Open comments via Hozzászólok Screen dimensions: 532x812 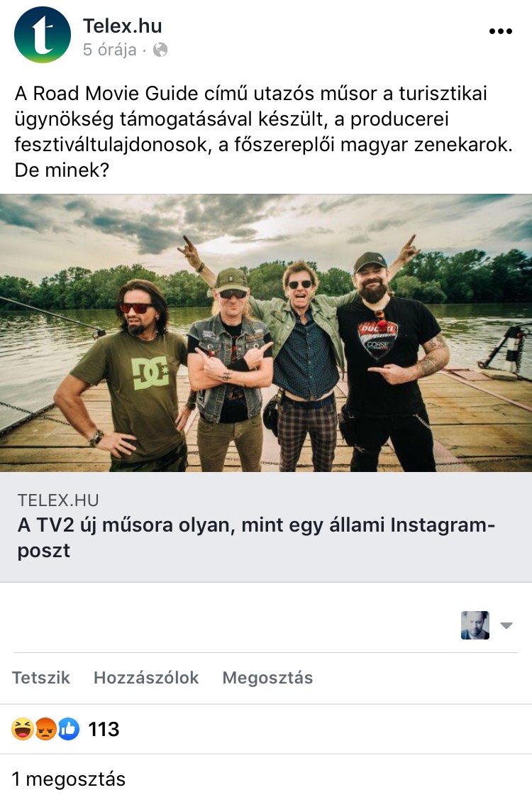(146, 678)
